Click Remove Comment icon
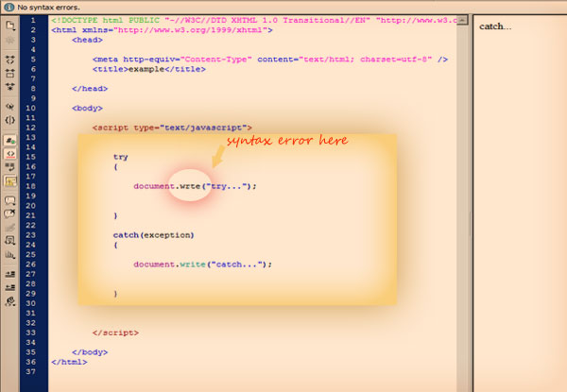567x392 pixels. click(10, 213)
